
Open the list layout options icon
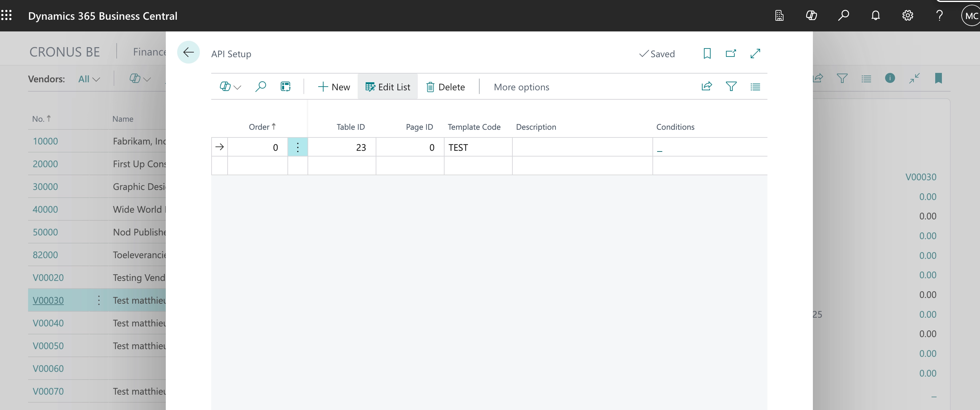pyautogui.click(x=755, y=87)
